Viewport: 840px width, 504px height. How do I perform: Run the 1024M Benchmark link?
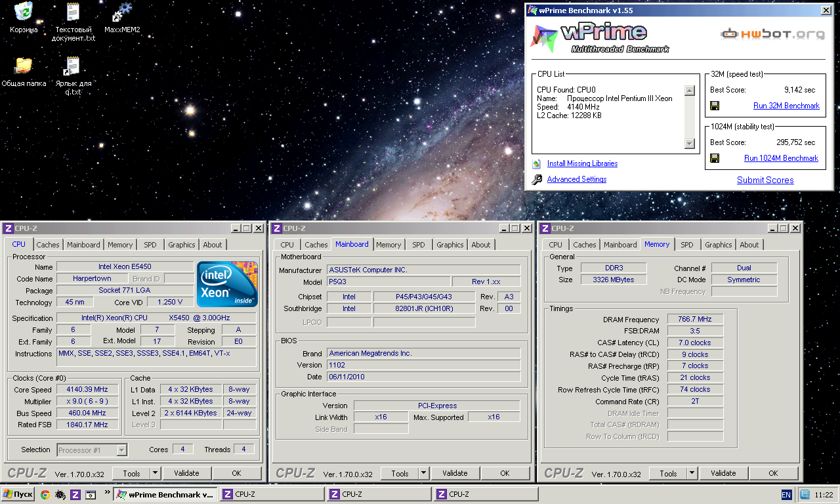tap(781, 158)
